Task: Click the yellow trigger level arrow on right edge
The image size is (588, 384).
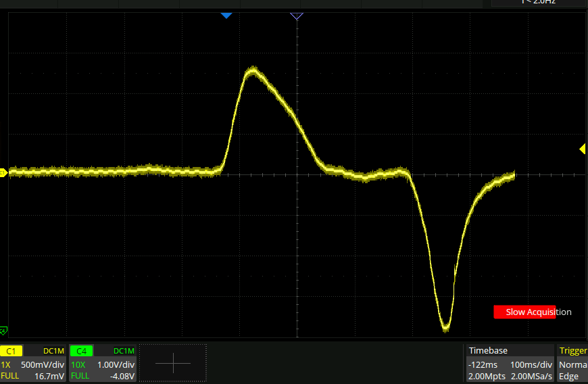Action: click(x=583, y=149)
